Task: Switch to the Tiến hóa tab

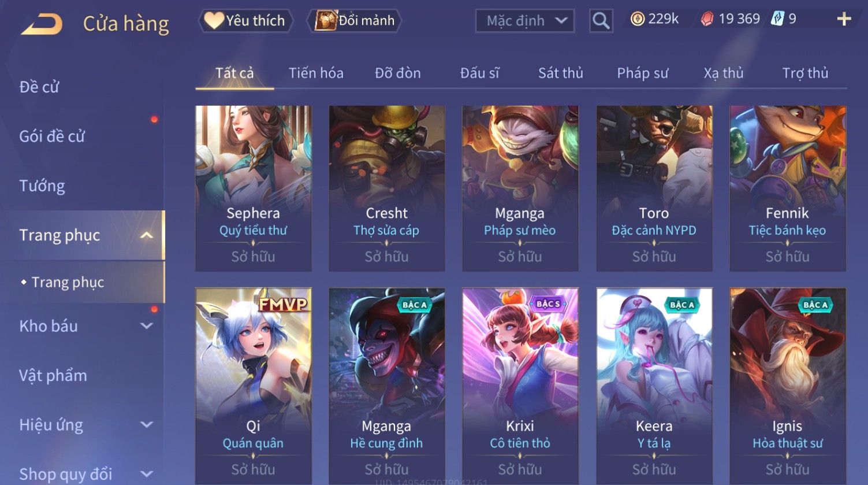Action: [316, 73]
